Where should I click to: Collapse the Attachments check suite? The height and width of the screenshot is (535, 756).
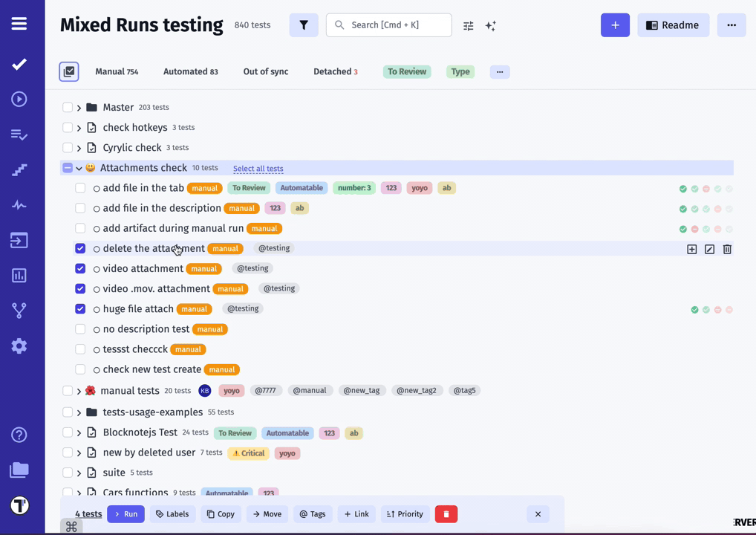point(79,169)
